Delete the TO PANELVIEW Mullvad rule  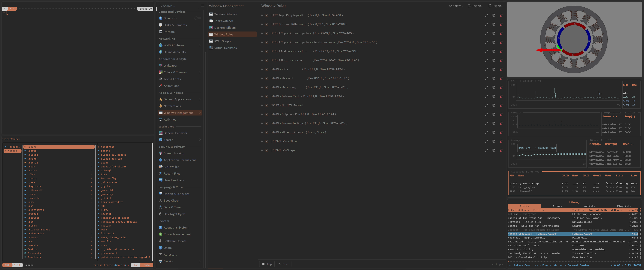pyautogui.click(x=501, y=105)
